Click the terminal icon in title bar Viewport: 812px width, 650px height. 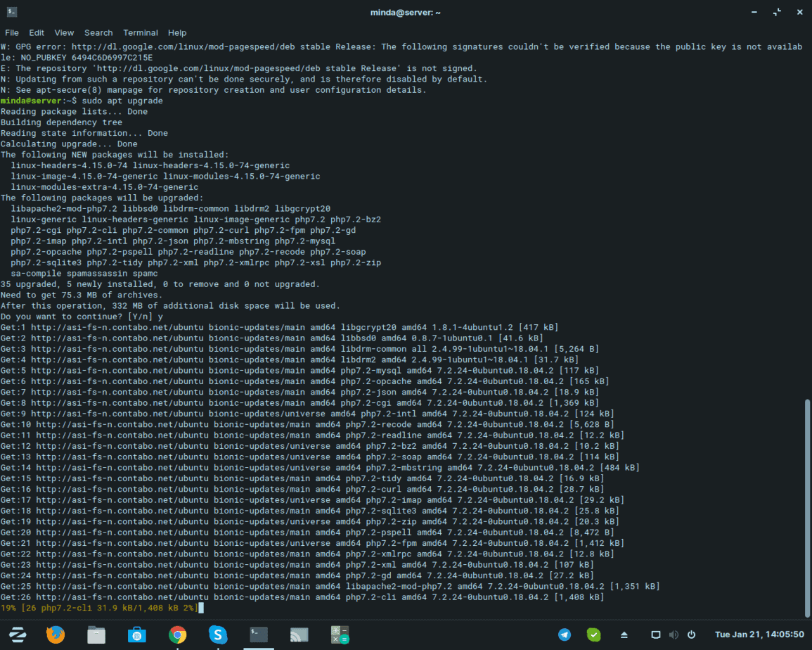(x=12, y=12)
